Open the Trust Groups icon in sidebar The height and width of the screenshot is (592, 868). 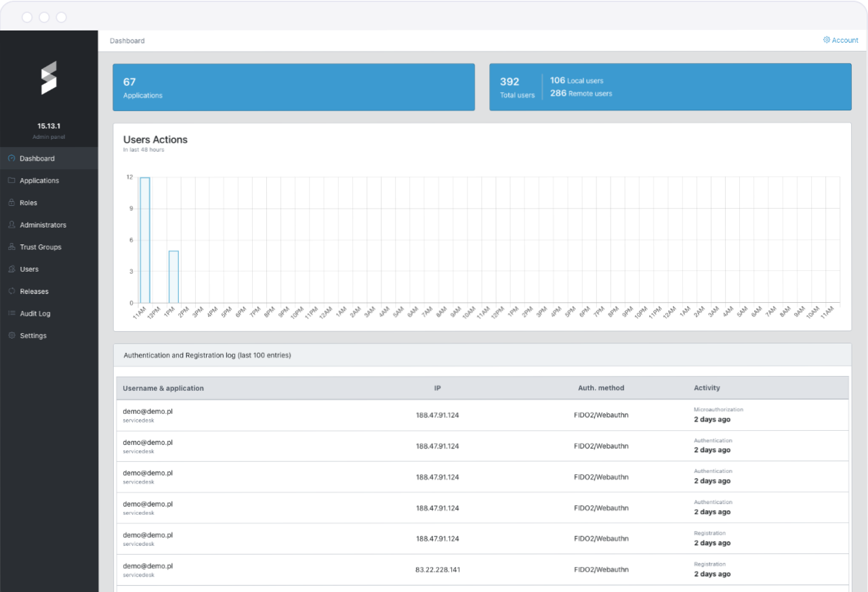11,247
